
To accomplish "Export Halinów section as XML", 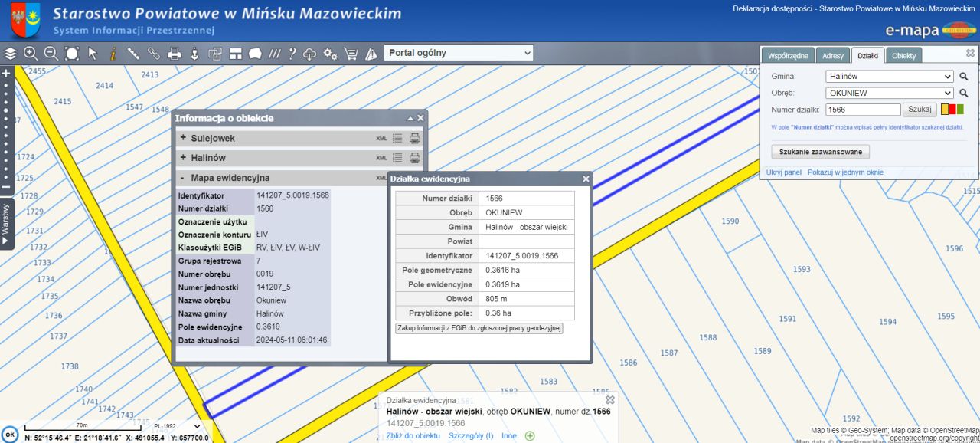I will pos(381,158).
